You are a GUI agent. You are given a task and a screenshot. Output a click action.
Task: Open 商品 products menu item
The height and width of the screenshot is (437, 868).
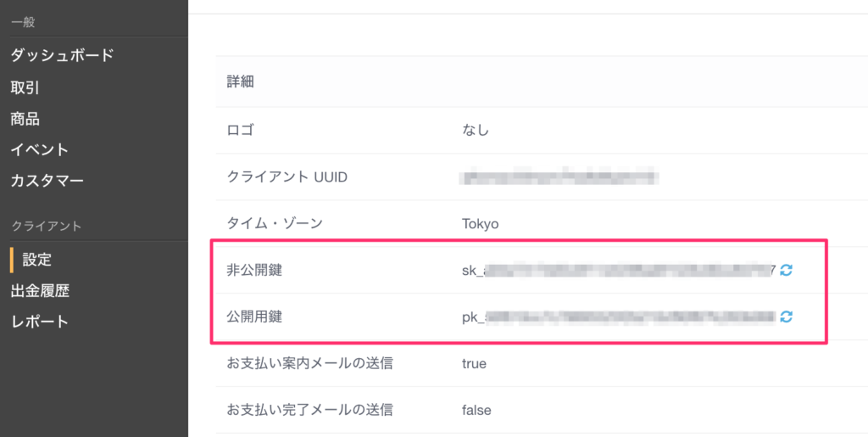25,119
